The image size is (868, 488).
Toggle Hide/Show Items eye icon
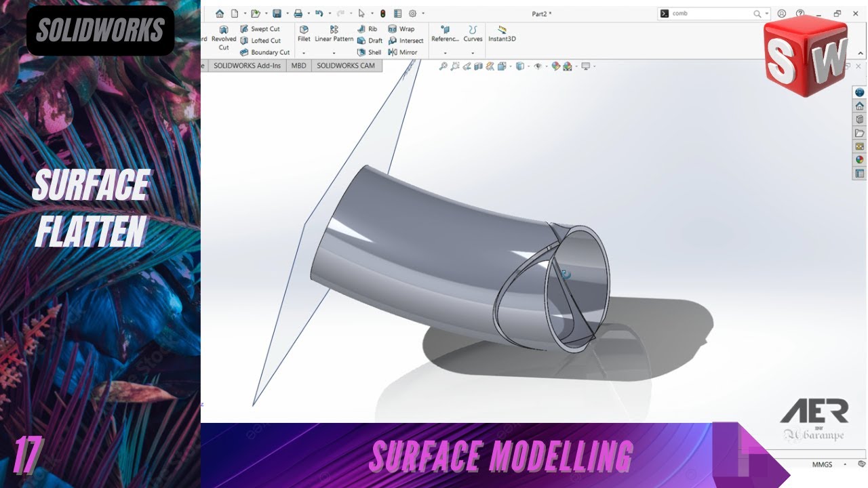click(538, 66)
